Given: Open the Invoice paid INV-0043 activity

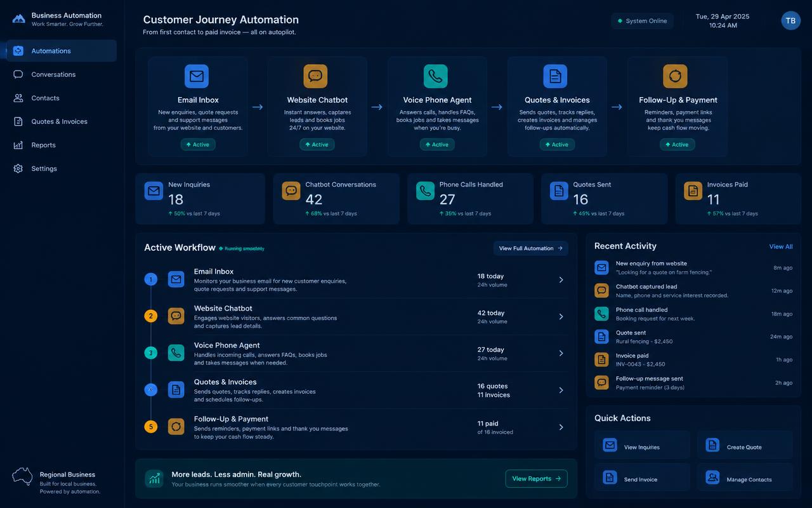Looking at the screenshot, I should (x=693, y=359).
